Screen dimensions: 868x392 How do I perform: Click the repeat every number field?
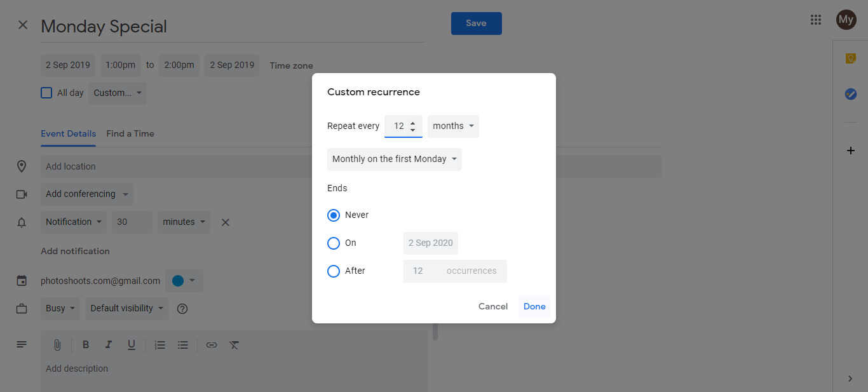(x=403, y=126)
